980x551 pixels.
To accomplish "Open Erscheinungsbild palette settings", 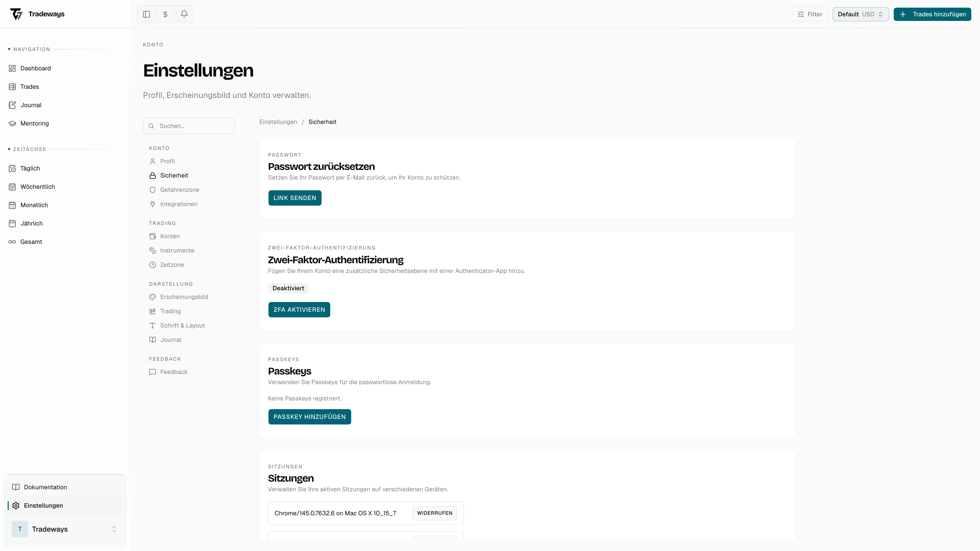I will (x=184, y=297).
